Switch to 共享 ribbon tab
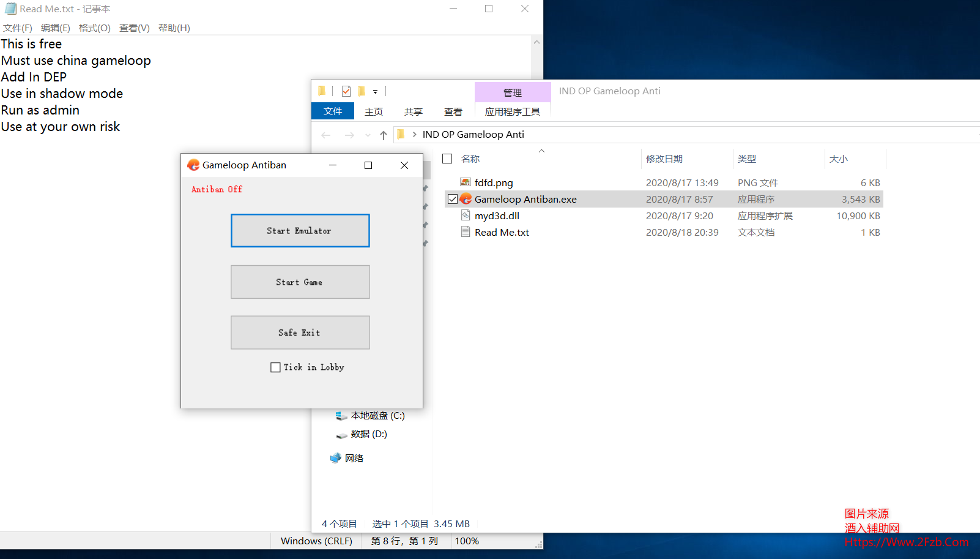This screenshot has height=559, width=980. click(414, 111)
